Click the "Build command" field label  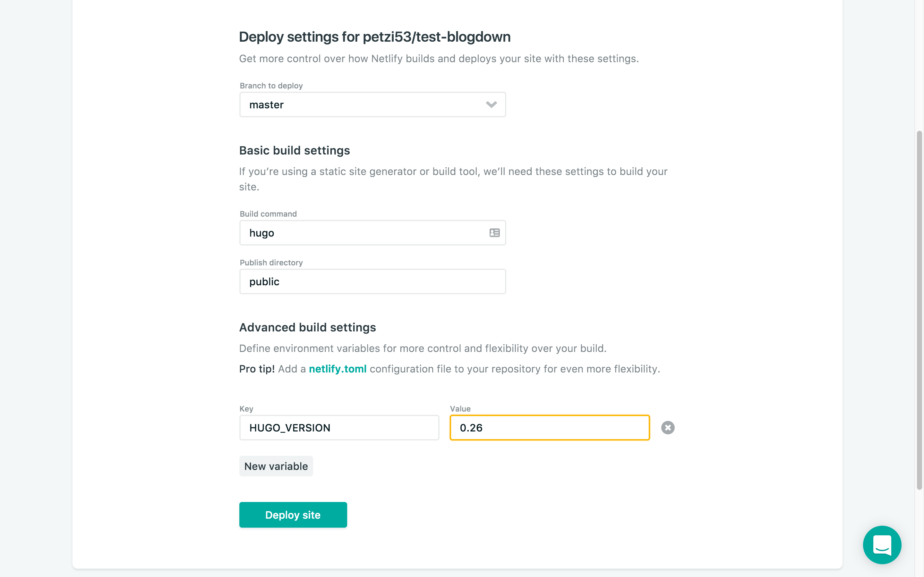tap(268, 214)
